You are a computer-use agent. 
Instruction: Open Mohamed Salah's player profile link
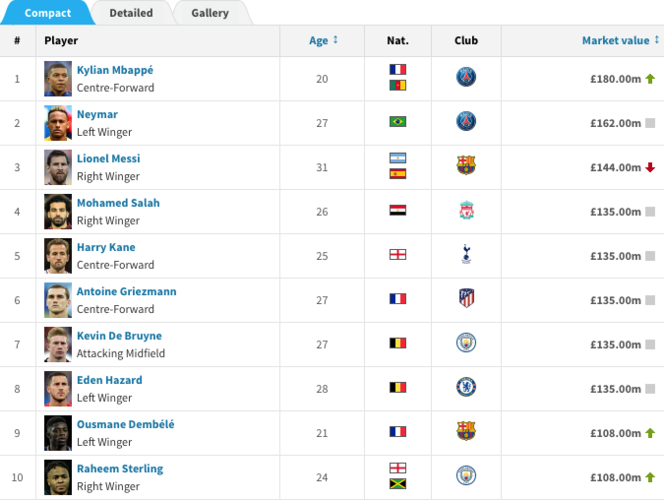pyautogui.click(x=118, y=203)
